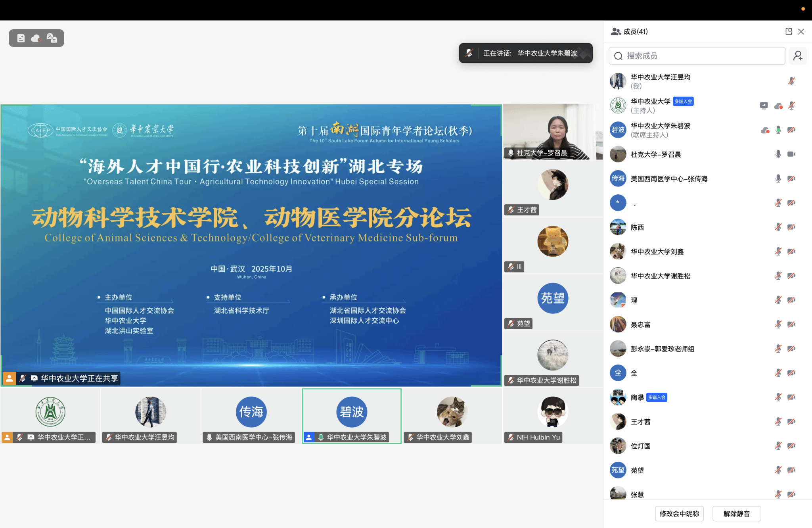
Task: Select 聂忠富 in the member list
Action: click(x=641, y=325)
